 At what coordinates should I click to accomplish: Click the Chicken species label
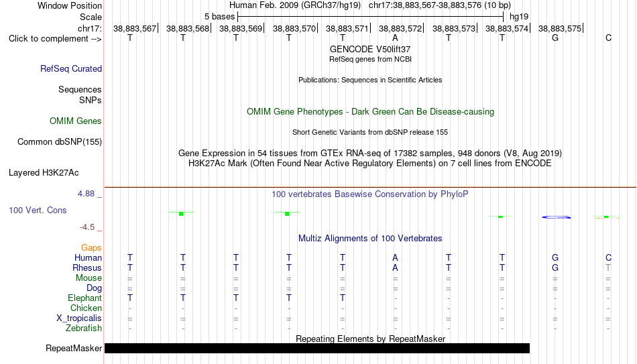pos(86,308)
